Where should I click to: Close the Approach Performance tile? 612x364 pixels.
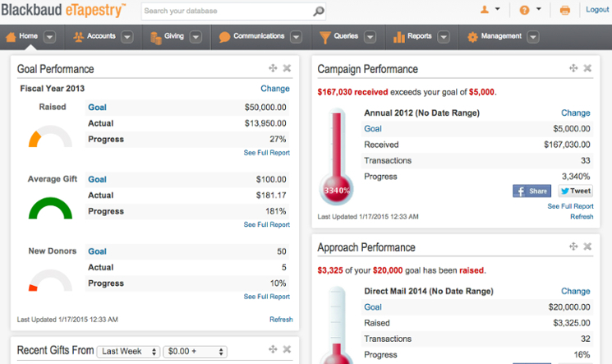tap(587, 247)
